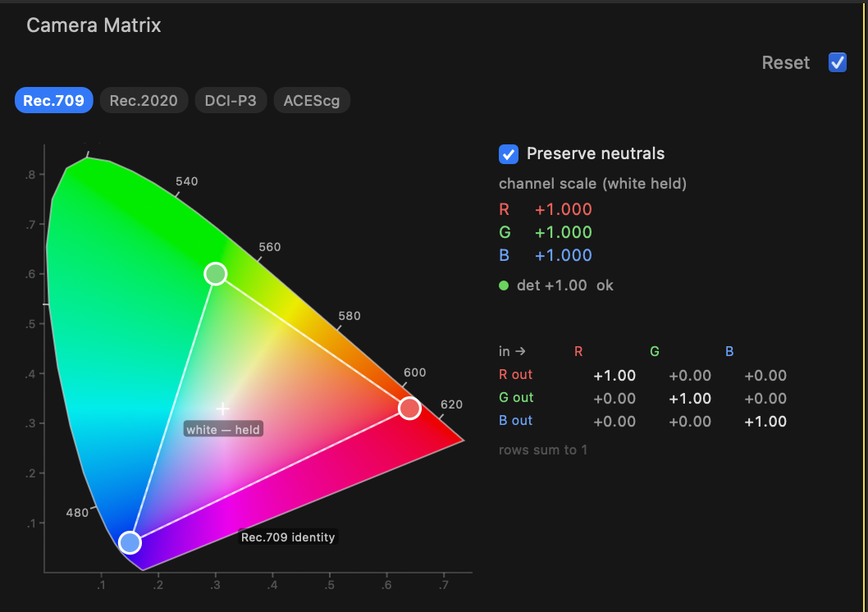Click the G channel scale value +1.000

click(x=563, y=232)
